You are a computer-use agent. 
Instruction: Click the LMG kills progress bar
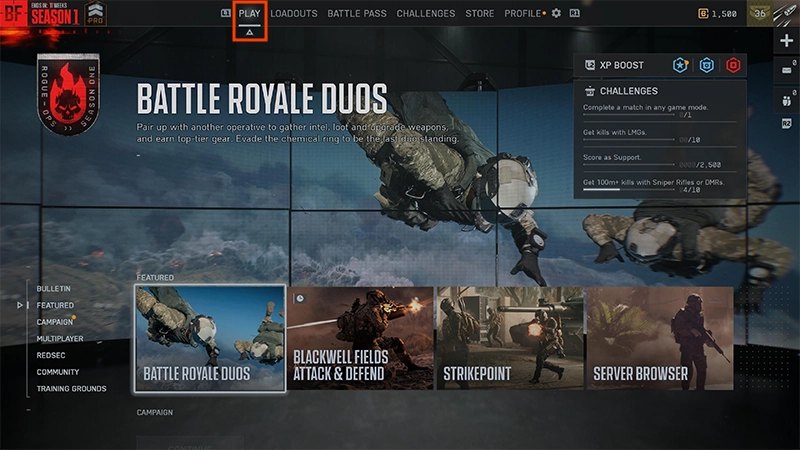(x=629, y=139)
